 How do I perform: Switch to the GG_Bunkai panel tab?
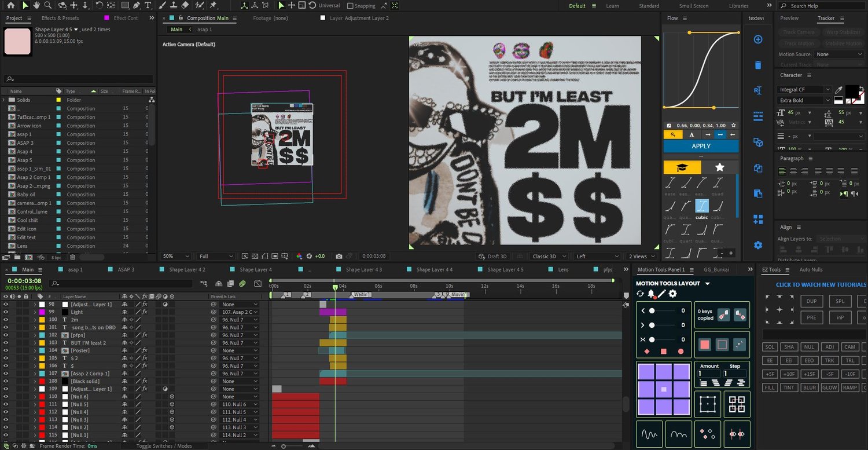tap(716, 269)
